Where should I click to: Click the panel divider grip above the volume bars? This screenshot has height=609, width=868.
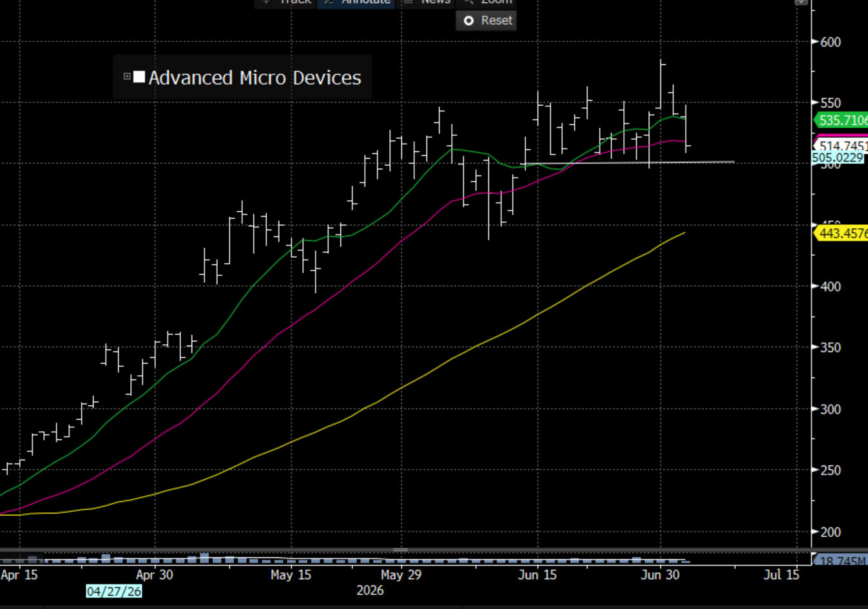pos(401,550)
